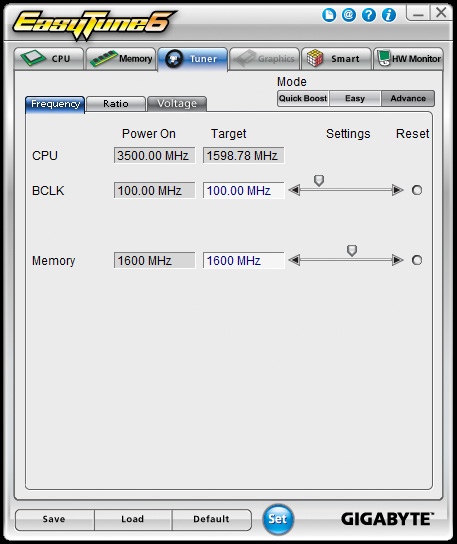Click the blue Set button
457x544 pixels.
(278, 519)
